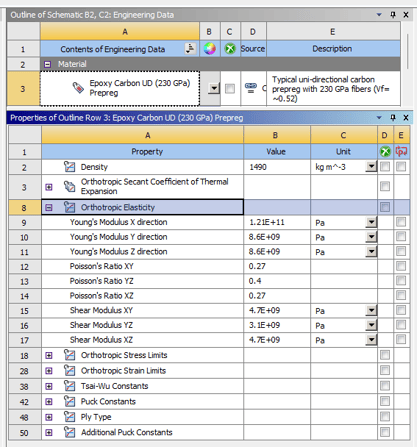Open Density unit dropdown kg m^-3

371,167
